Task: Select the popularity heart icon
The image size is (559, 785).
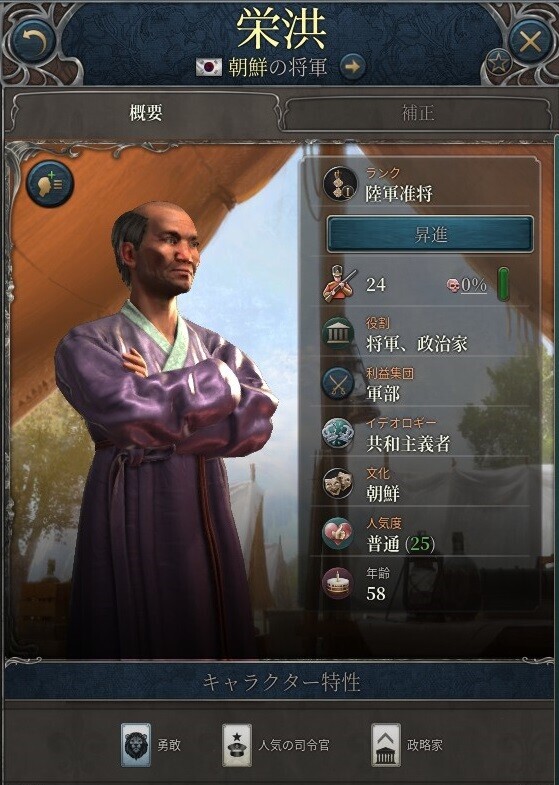Action: tap(338, 534)
